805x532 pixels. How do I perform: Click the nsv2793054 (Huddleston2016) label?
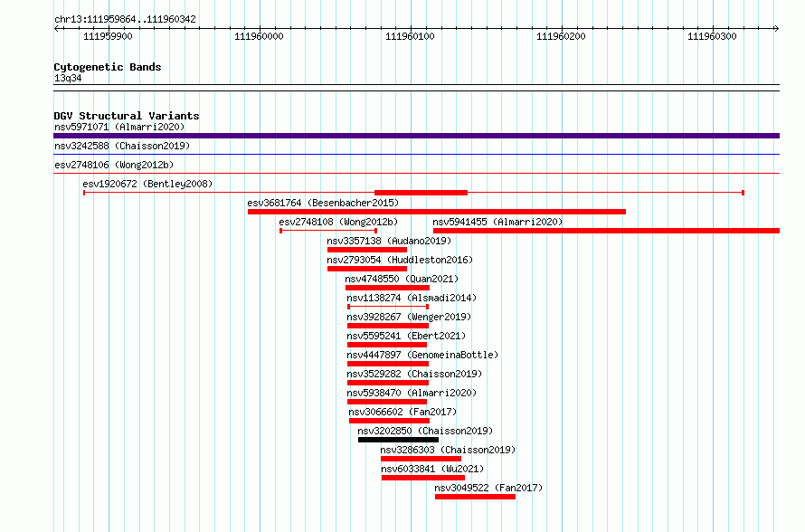(x=400, y=260)
